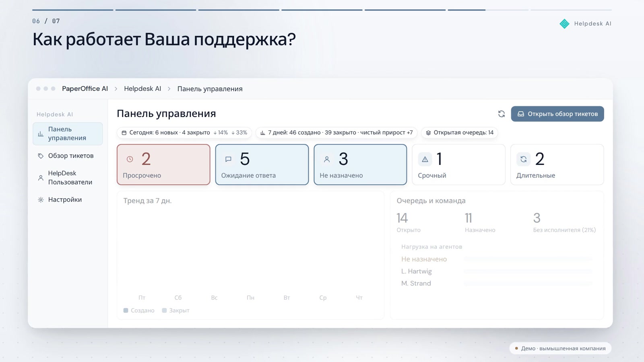Click the 'Тренд за 7 дн.' chart title
The height and width of the screenshot is (362, 644).
point(147,201)
